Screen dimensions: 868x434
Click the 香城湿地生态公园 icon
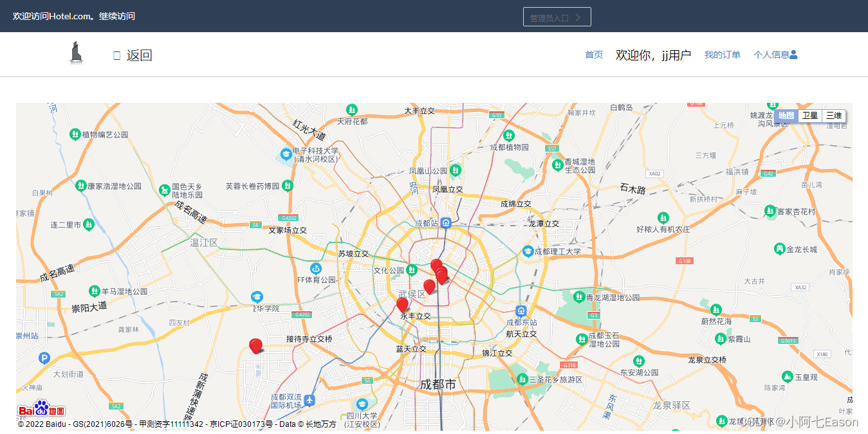(x=558, y=165)
